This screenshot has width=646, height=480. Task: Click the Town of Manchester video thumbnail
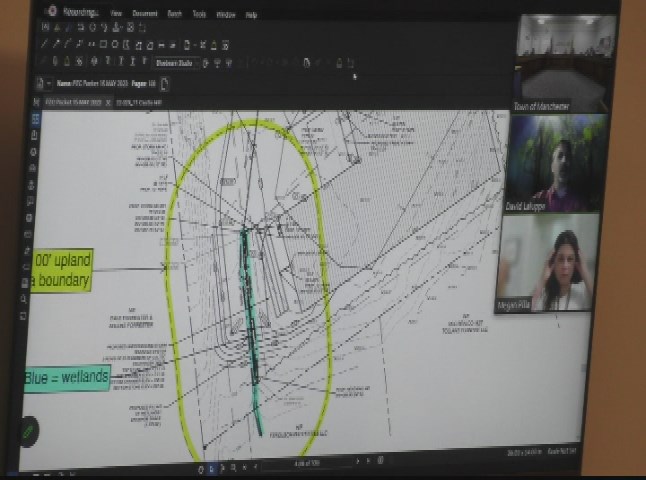[x=564, y=64]
